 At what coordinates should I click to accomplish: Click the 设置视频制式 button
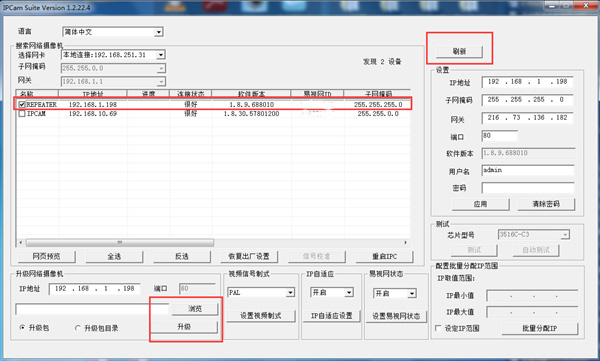261,316
